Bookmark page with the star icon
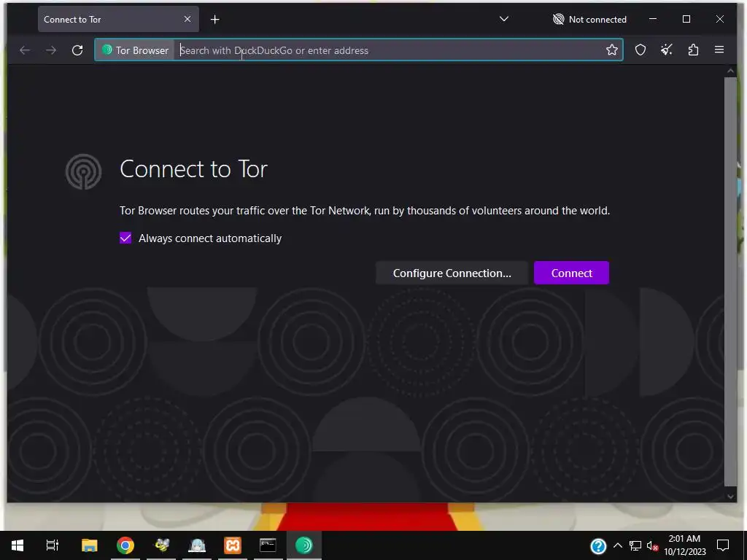 (x=612, y=50)
